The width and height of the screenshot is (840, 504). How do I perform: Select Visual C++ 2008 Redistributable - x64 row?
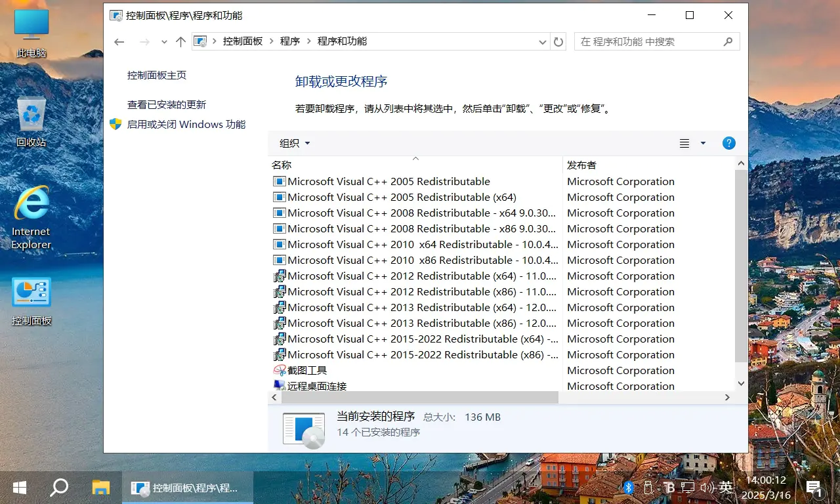501,213
